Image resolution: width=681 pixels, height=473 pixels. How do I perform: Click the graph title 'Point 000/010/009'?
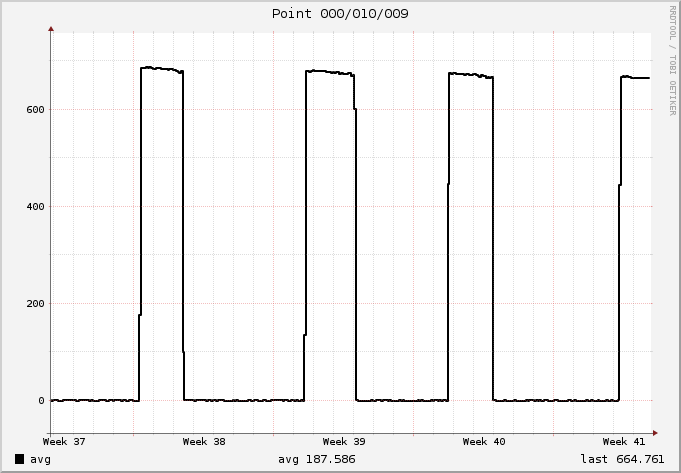[x=340, y=14]
